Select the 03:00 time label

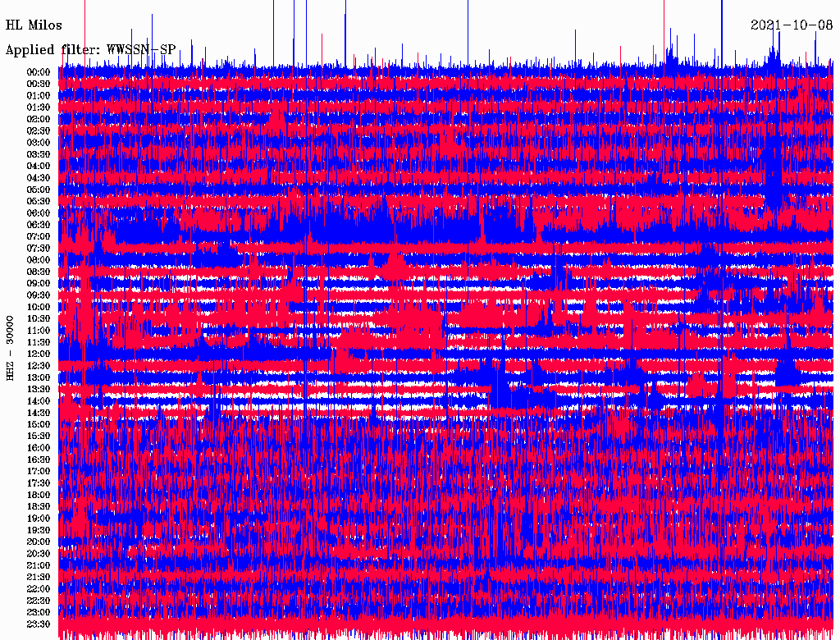[x=39, y=143]
